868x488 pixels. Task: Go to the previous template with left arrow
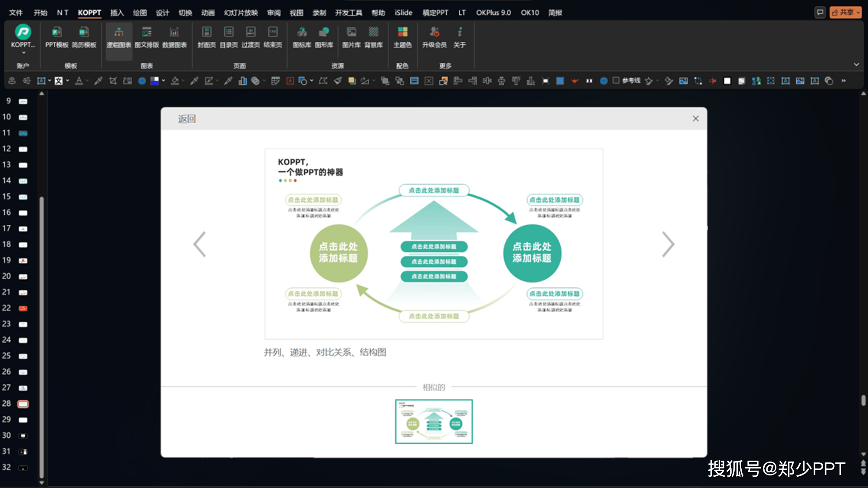click(x=200, y=244)
